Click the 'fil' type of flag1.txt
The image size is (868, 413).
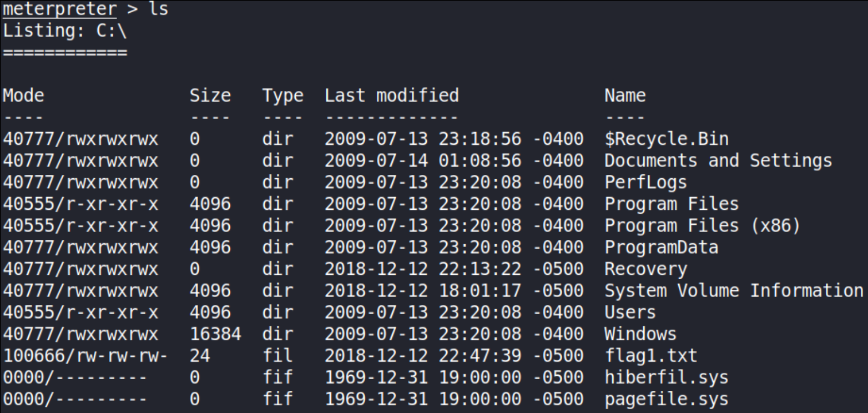pos(278,355)
